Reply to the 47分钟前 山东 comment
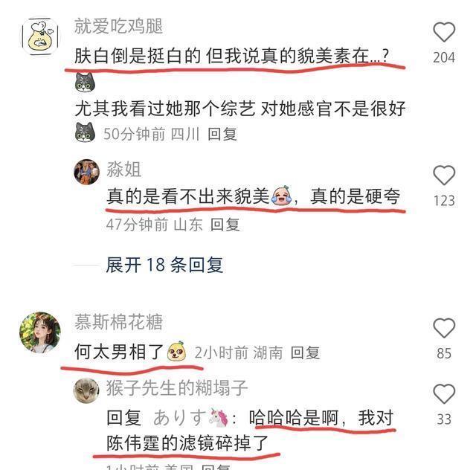Screen dimensions: 476x470 tap(225, 225)
